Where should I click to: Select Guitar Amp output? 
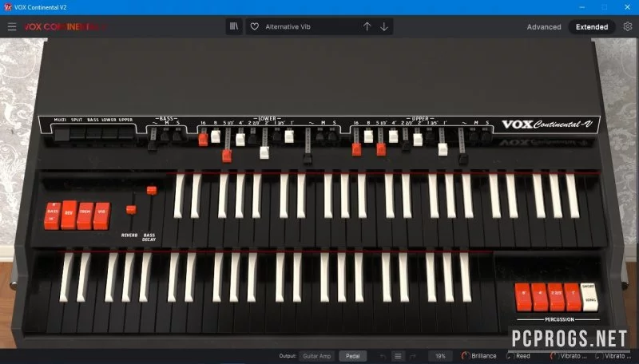316,356
